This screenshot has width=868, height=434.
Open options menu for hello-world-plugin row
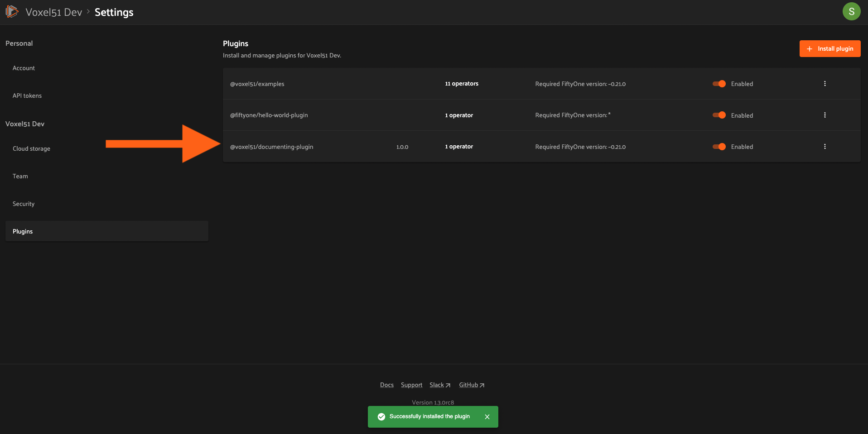(x=825, y=115)
